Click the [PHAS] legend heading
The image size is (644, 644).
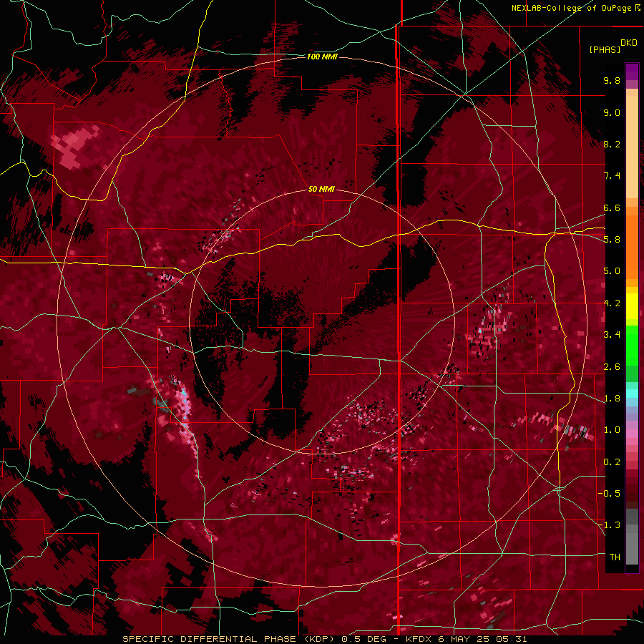pyautogui.click(x=605, y=49)
